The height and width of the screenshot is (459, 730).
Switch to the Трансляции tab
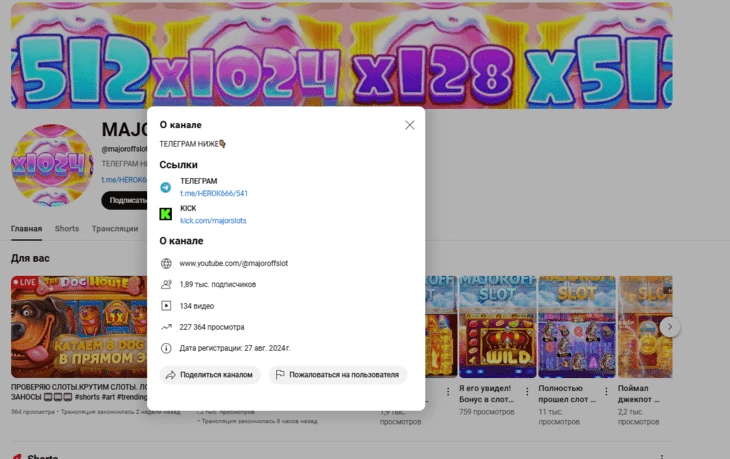coord(115,229)
